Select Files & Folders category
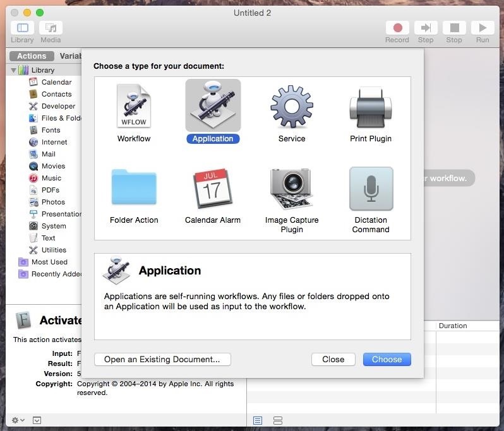This screenshot has width=504, height=431. pos(55,118)
